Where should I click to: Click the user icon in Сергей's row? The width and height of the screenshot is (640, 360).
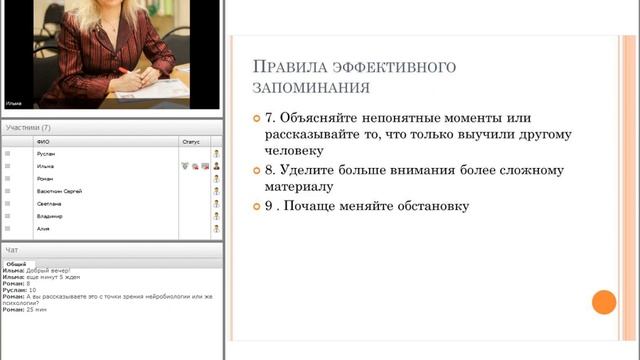tap(216, 191)
